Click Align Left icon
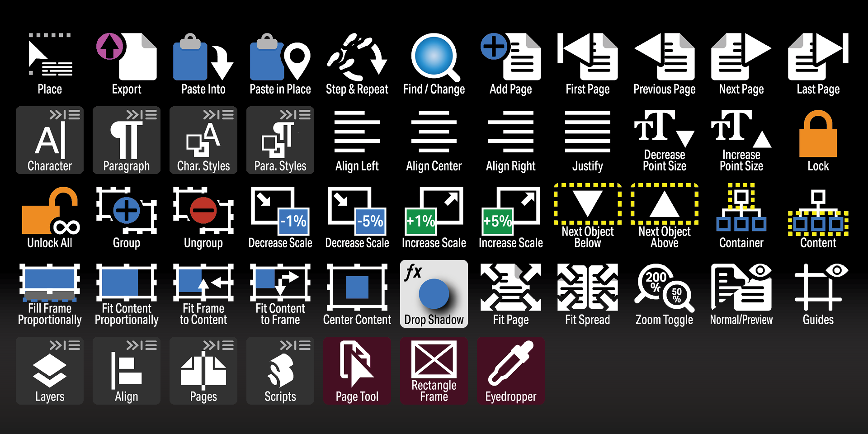 (357, 132)
